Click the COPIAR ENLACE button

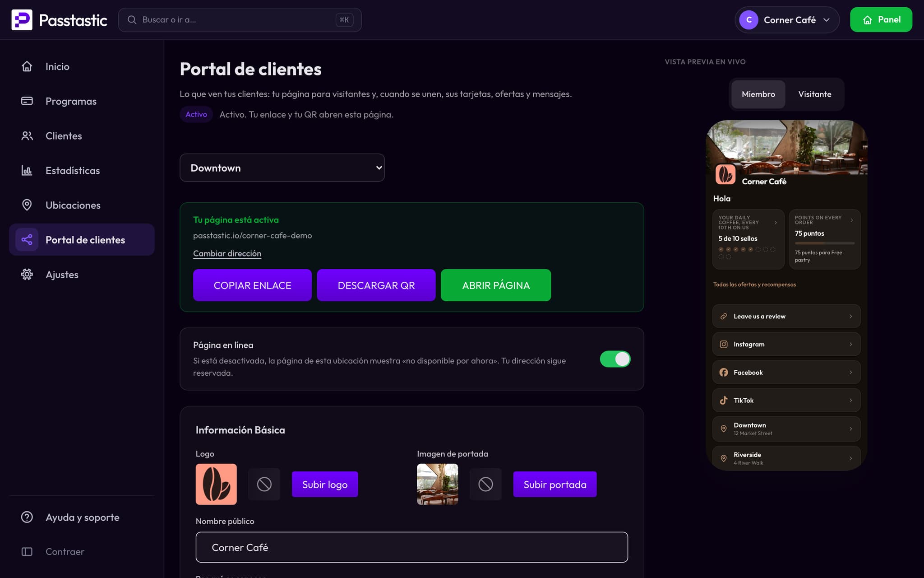pos(252,285)
